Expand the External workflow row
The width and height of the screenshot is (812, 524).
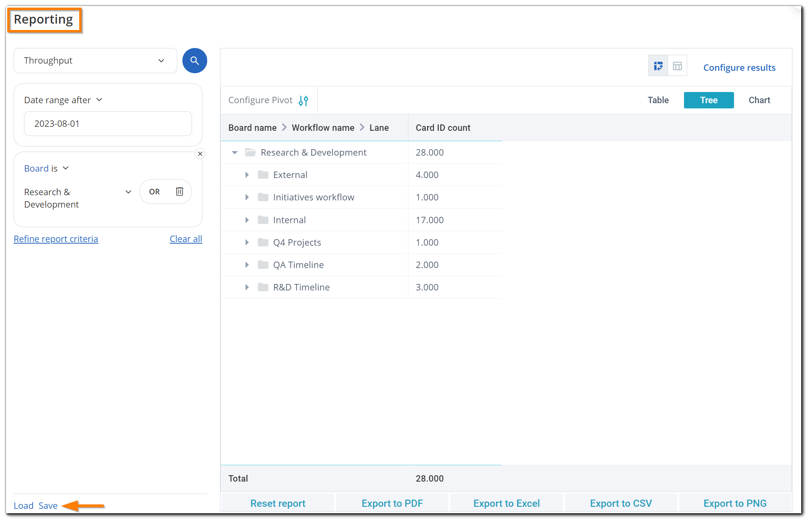point(247,175)
